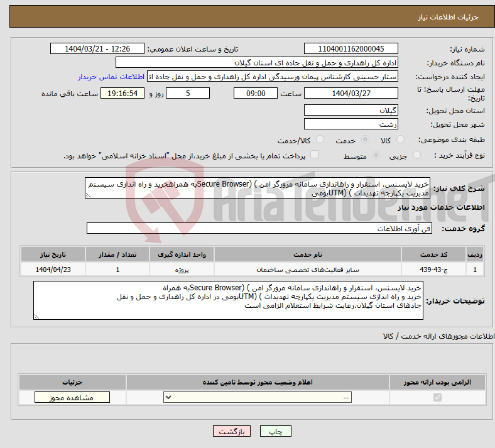The height and width of the screenshot is (448, 495).
Task: Click the service group field فن آوری اطلاعات
Action: (x=259, y=228)
